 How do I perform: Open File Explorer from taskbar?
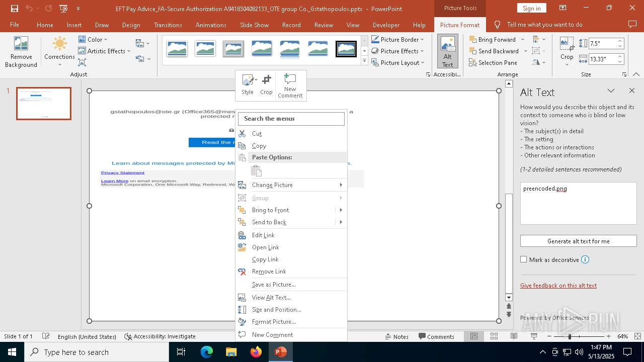tap(231, 352)
